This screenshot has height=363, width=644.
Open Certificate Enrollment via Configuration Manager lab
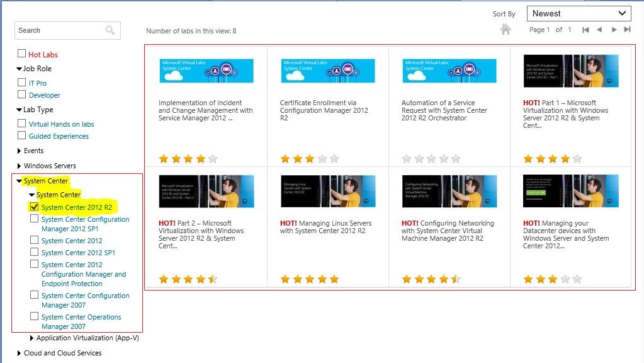(x=324, y=110)
